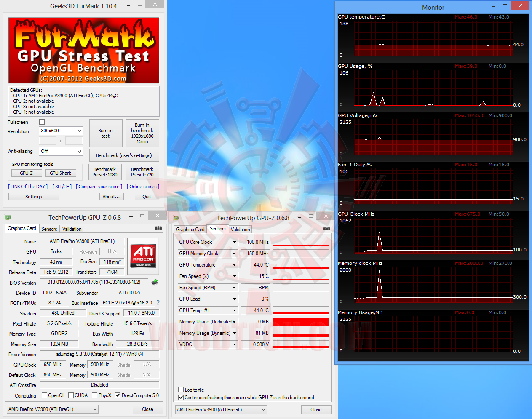532x419 pixels.
Task: Click the camera screenshot icon in GPU-Z Sensors window
Action: 327,229
